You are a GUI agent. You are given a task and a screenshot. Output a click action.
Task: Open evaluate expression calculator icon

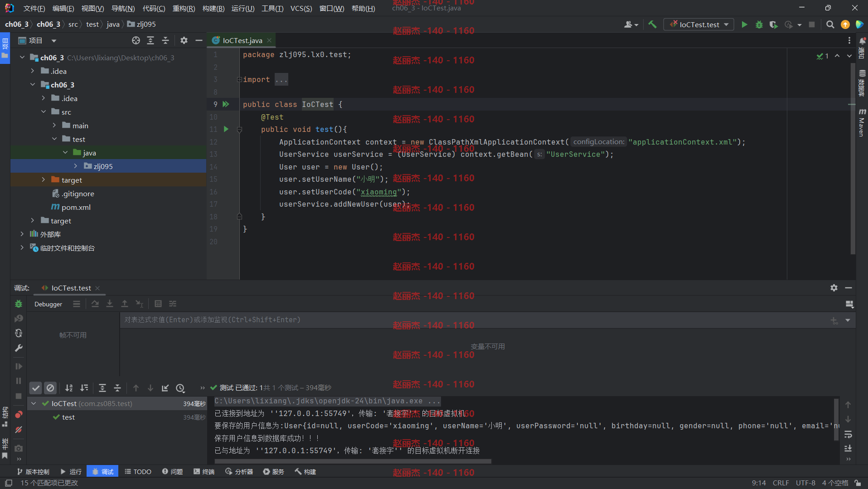point(158,304)
